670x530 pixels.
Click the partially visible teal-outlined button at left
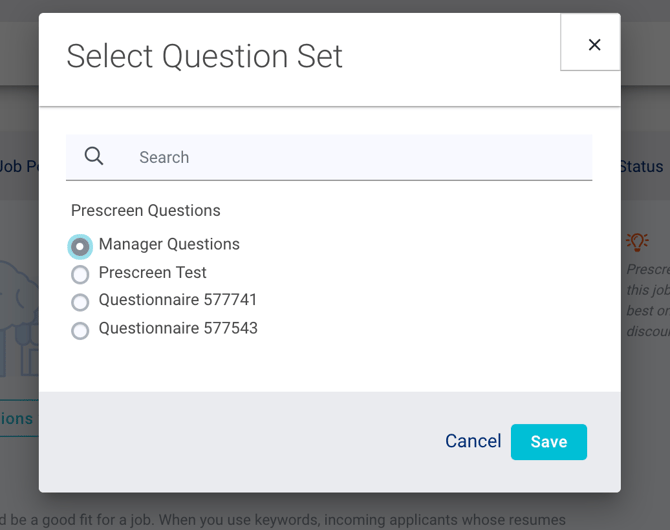coord(18,419)
